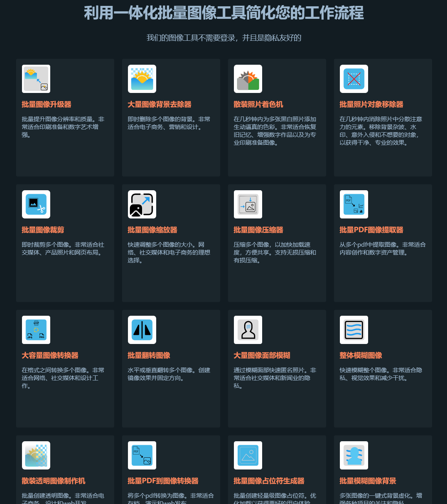This screenshot has height=504, width=447.
Task: Click the 批量图像占位符生成器 icon
Action: (248, 455)
